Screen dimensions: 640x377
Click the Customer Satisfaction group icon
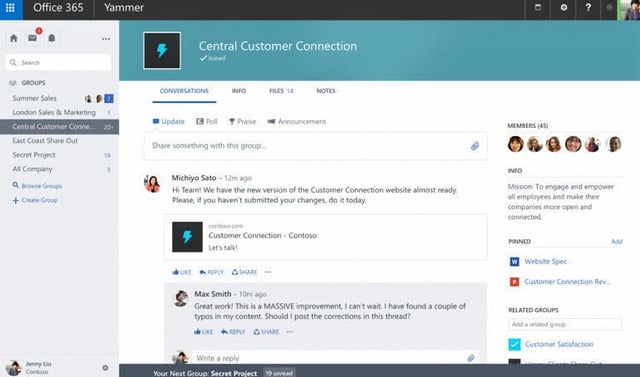click(x=514, y=344)
